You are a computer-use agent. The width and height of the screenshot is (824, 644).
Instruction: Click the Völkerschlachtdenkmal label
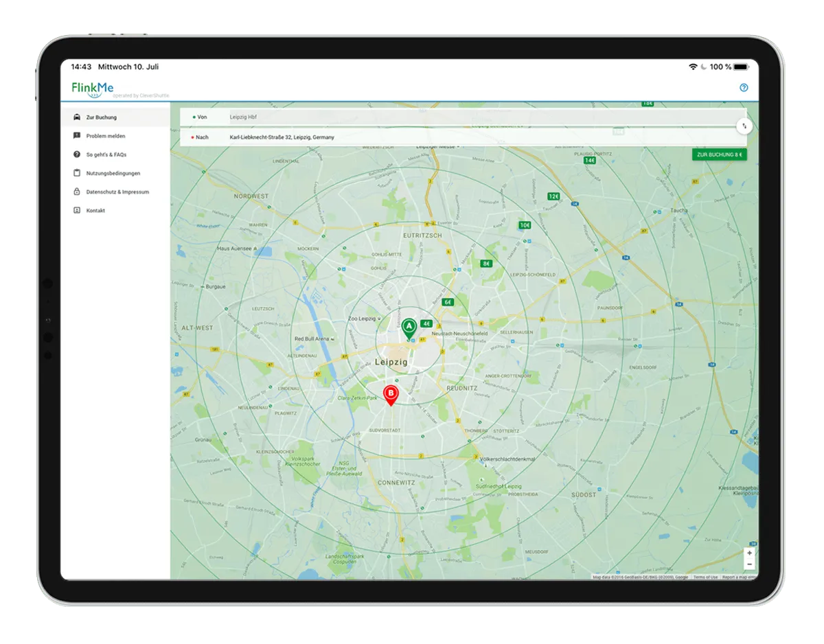pos(507,459)
